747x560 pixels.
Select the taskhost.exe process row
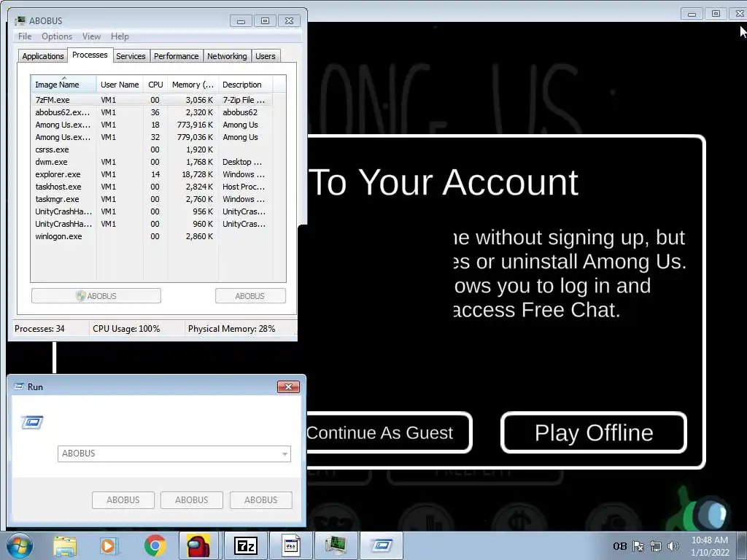152,187
